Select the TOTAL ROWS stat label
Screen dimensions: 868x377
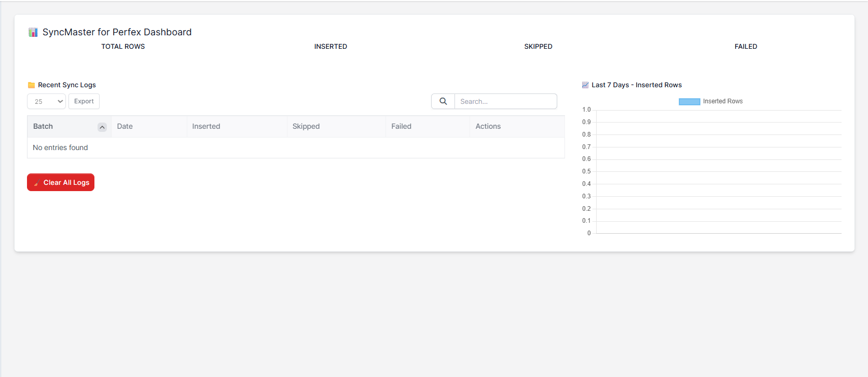pos(123,47)
